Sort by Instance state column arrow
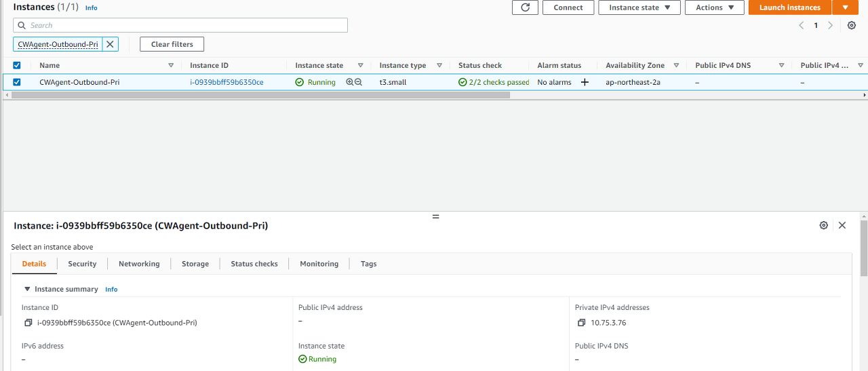The height and width of the screenshot is (371, 868). (x=360, y=65)
